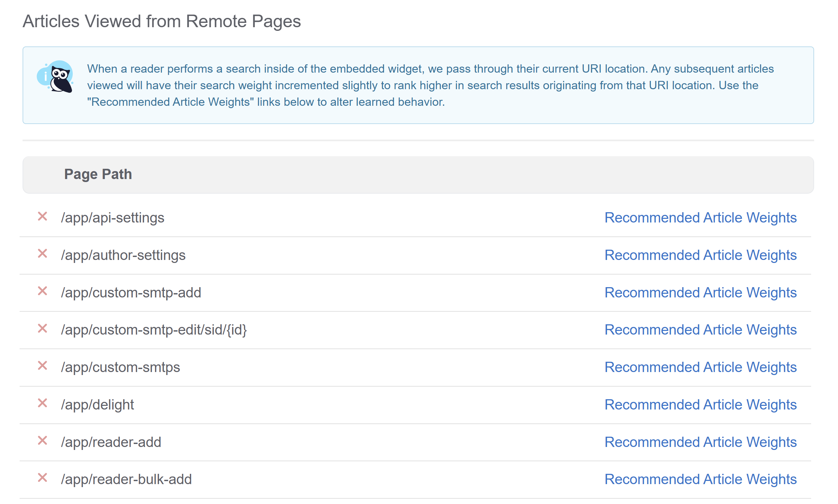Remove the /app/reader-bulk-add entry
Image resolution: width=838 pixels, height=504 pixels.
[42, 478]
